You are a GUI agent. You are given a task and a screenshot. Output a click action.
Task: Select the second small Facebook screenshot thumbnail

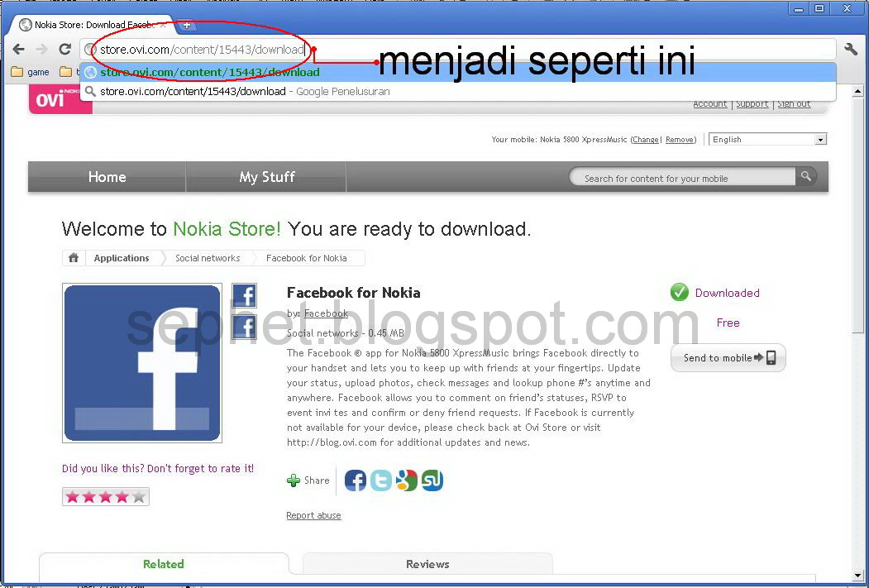click(244, 327)
